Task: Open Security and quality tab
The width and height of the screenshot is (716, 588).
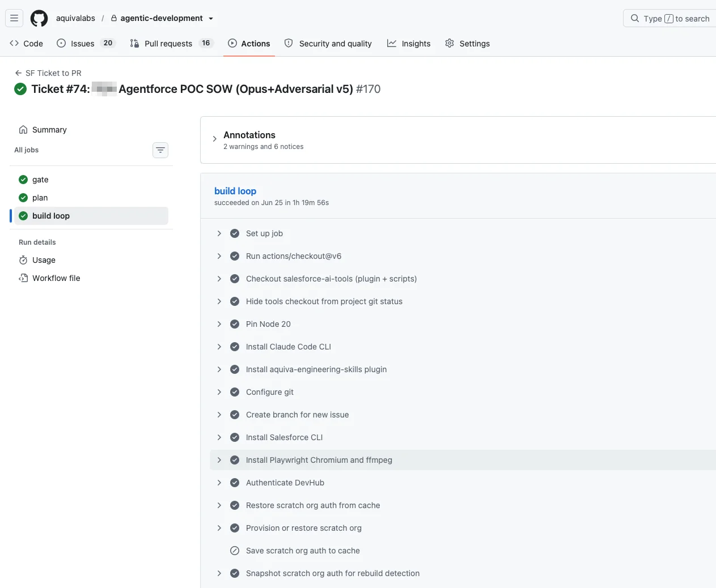Action: click(x=328, y=44)
